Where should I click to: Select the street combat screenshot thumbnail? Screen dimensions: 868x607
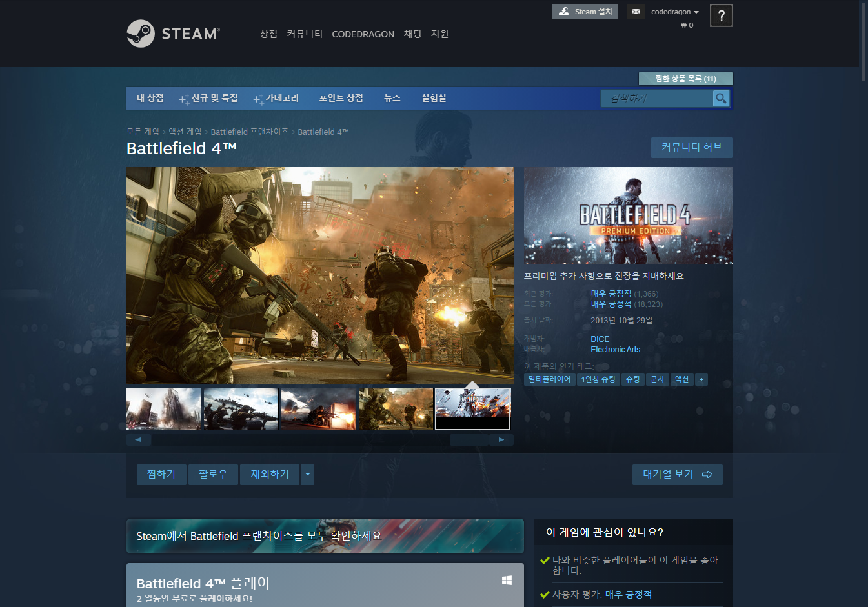click(x=396, y=409)
